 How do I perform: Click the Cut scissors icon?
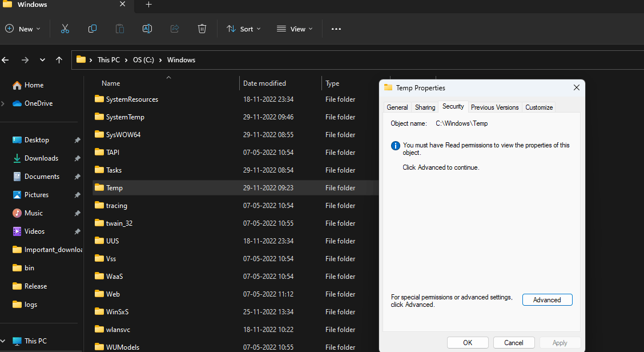65,29
